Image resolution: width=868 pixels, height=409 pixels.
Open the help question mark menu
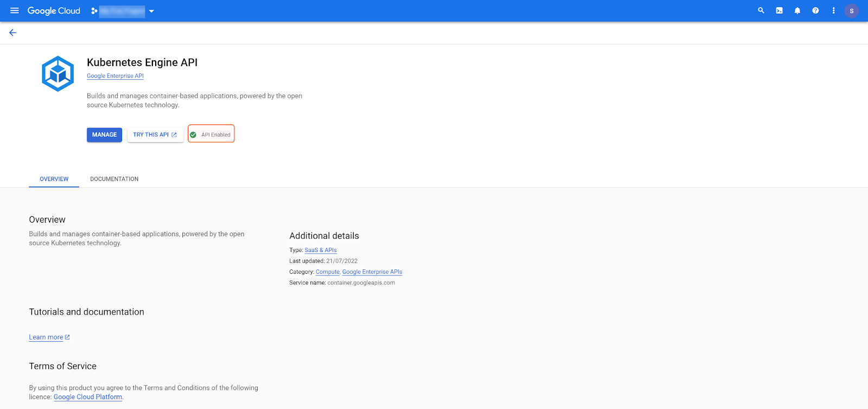click(x=815, y=10)
